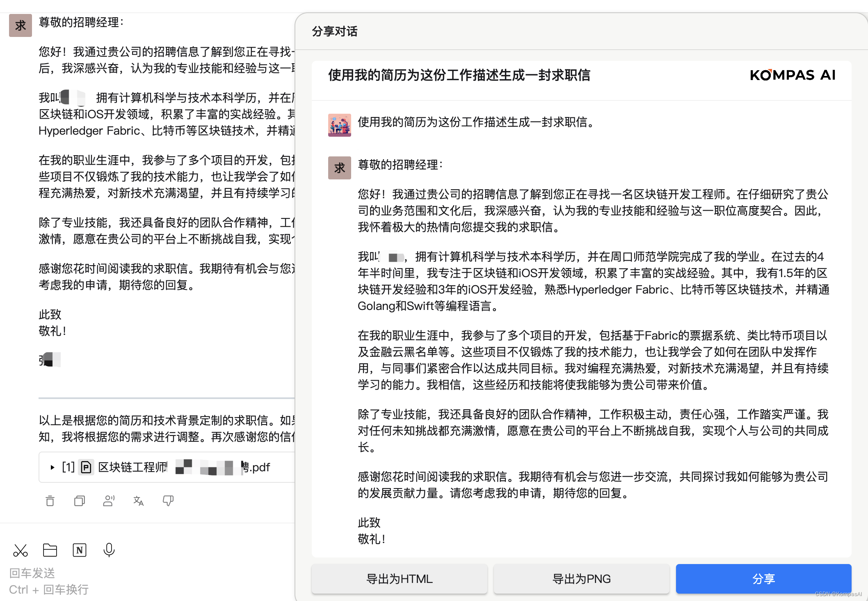868x601 pixels.
Task: Click the PDF file type icon in reference
Action: tap(86, 467)
